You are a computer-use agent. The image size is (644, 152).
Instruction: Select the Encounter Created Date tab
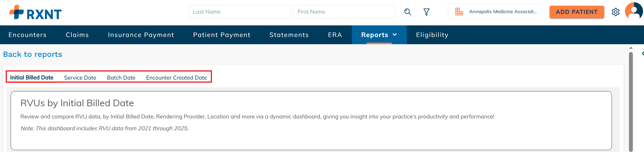[177, 78]
